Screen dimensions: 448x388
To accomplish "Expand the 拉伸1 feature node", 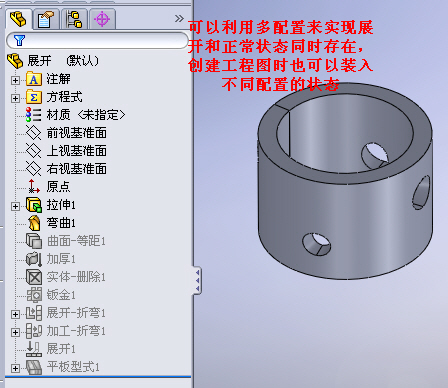I will (15, 206).
